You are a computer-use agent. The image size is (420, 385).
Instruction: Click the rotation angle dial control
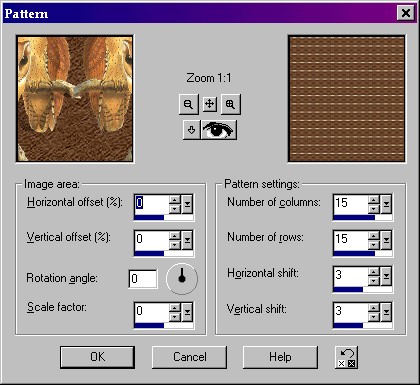click(x=182, y=279)
